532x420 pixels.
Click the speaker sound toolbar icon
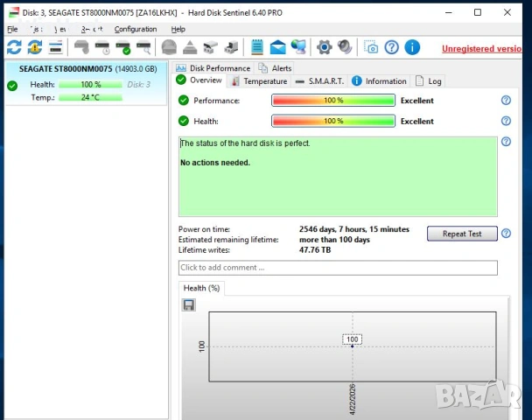(345, 47)
